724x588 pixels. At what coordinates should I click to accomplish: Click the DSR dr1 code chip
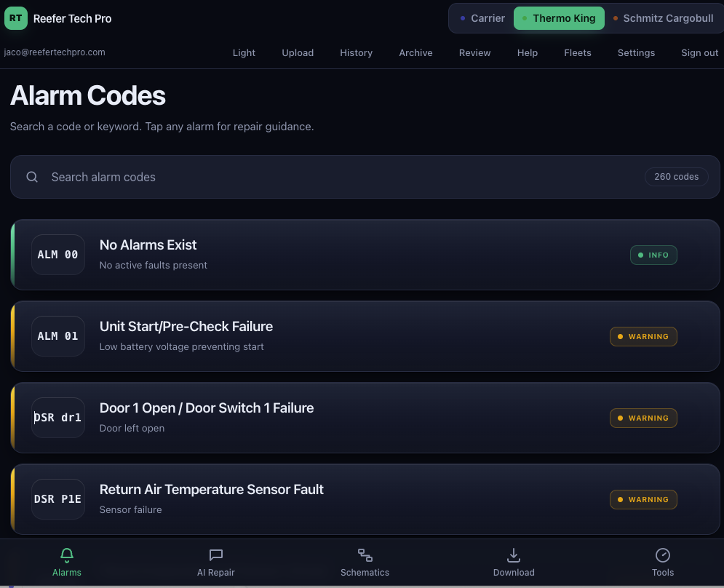pyautogui.click(x=58, y=418)
